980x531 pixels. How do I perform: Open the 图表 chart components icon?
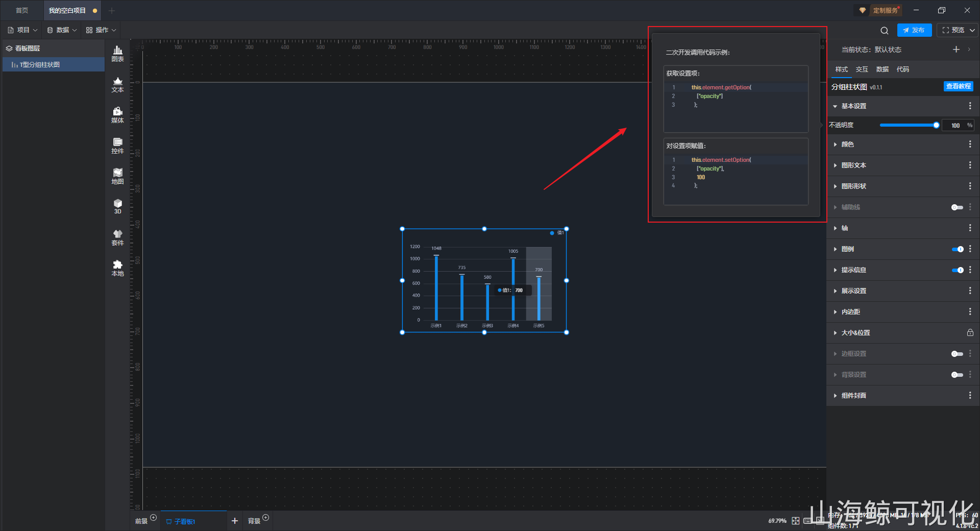pyautogui.click(x=117, y=53)
